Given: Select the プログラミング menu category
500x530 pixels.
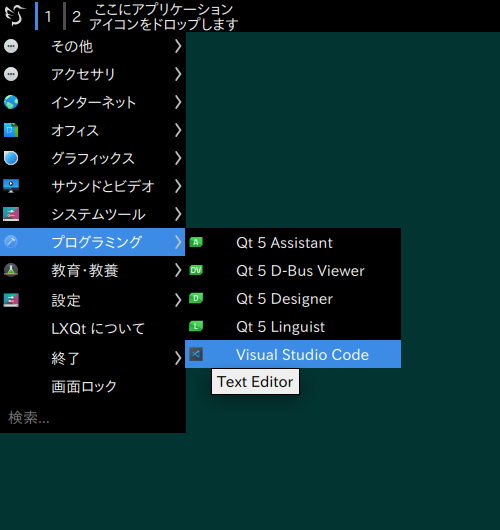Looking at the screenshot, I should point(93,242).
